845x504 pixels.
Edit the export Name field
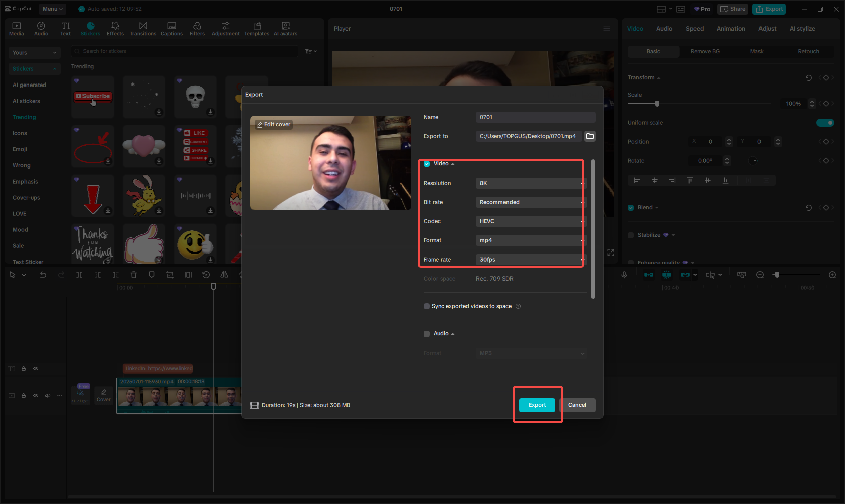pyautogui.click(x=536, y=117)
